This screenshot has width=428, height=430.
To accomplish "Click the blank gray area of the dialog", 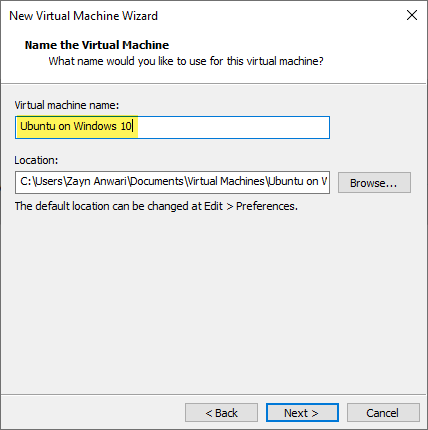I will coord(213,300).
